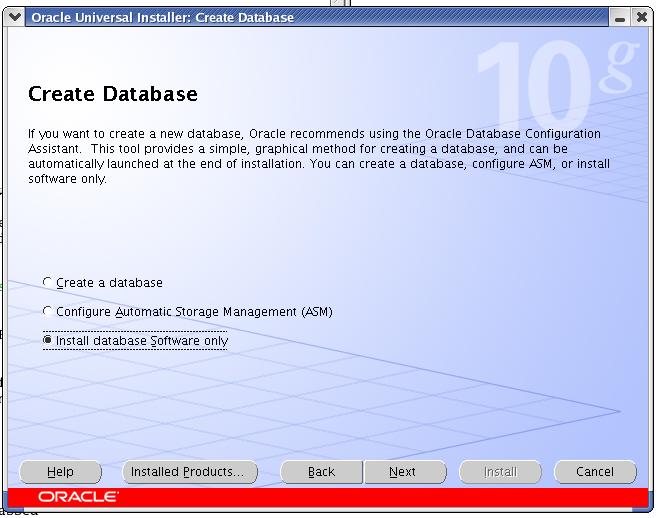Cancel the Oracle installation
The width and height of the screenshot is (658, 518).
tap(595, 472)
